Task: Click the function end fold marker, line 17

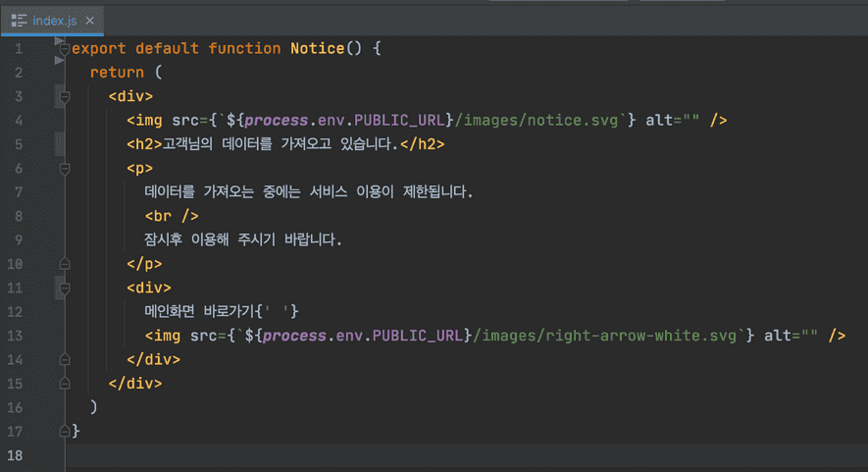Action: 65,431
